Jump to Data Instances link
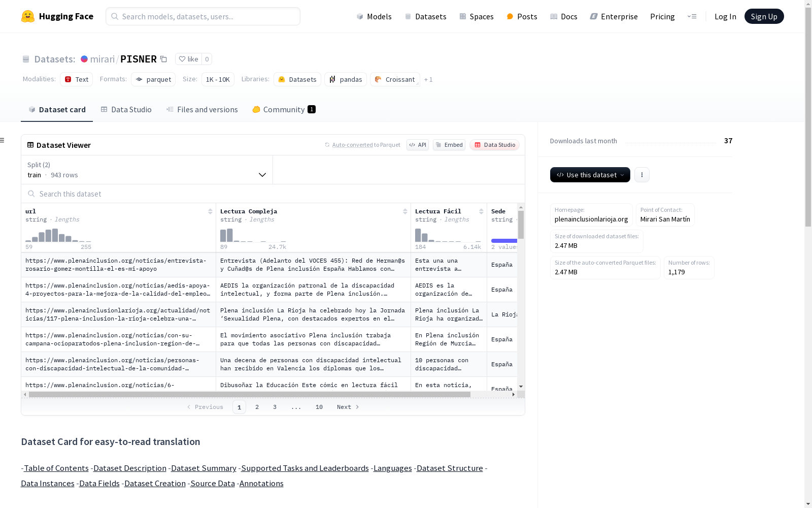812x508 pixels. point(48,484)
